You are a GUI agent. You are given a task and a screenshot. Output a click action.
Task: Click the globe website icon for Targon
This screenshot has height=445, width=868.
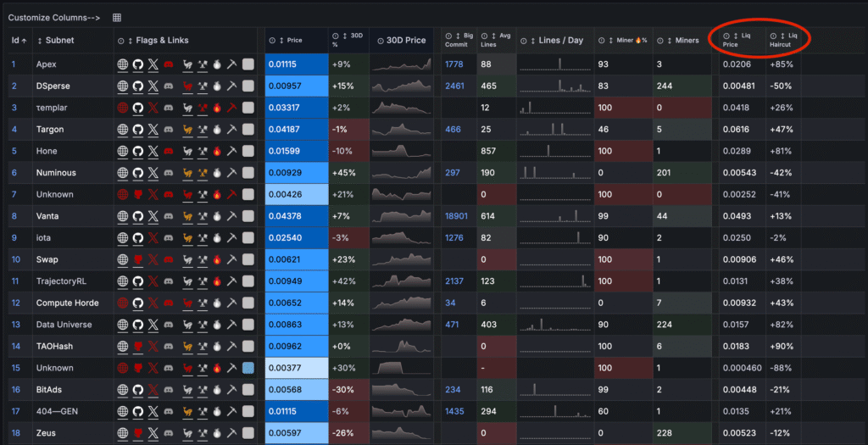pos(123,130)
